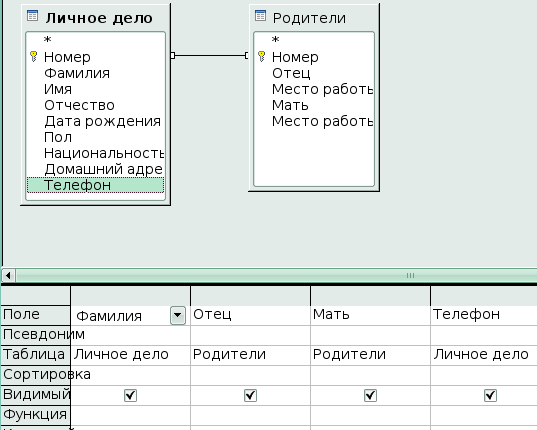Select primary key icon in Родители table
Screen dimensions: 537x430
[x=262, y=56]
